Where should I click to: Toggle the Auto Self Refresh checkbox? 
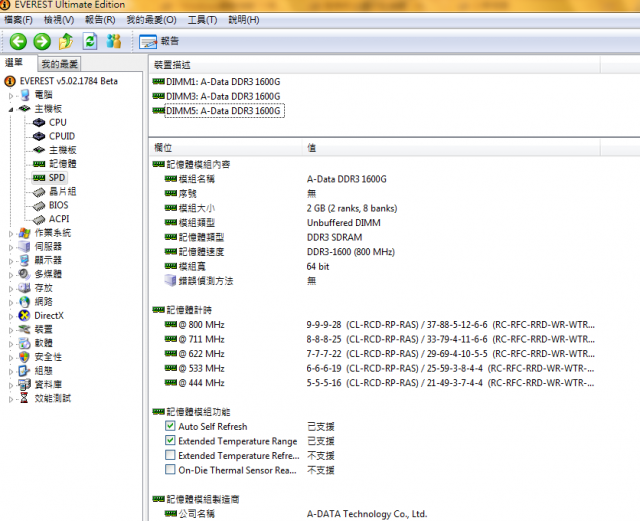point(170,426)
